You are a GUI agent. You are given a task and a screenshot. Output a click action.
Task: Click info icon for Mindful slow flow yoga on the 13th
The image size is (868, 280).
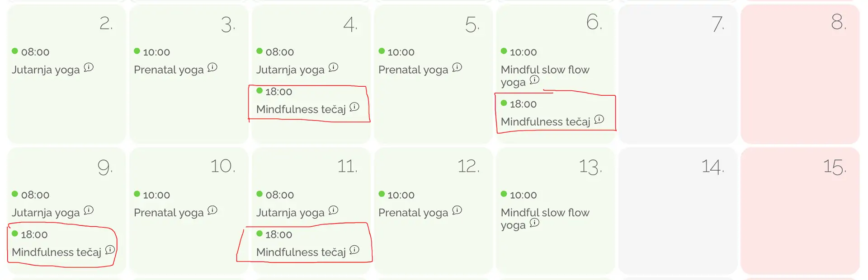coord(534,223)
